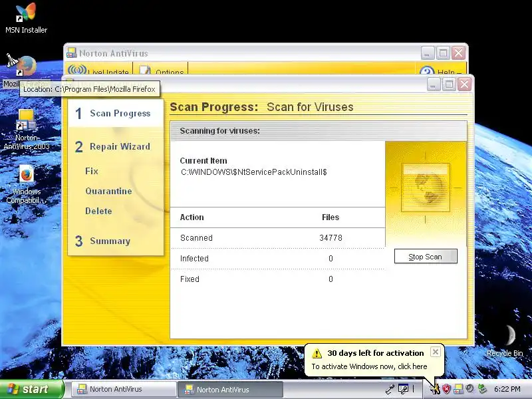Maximize the Scan Progress window

click(x=449, y=84)
